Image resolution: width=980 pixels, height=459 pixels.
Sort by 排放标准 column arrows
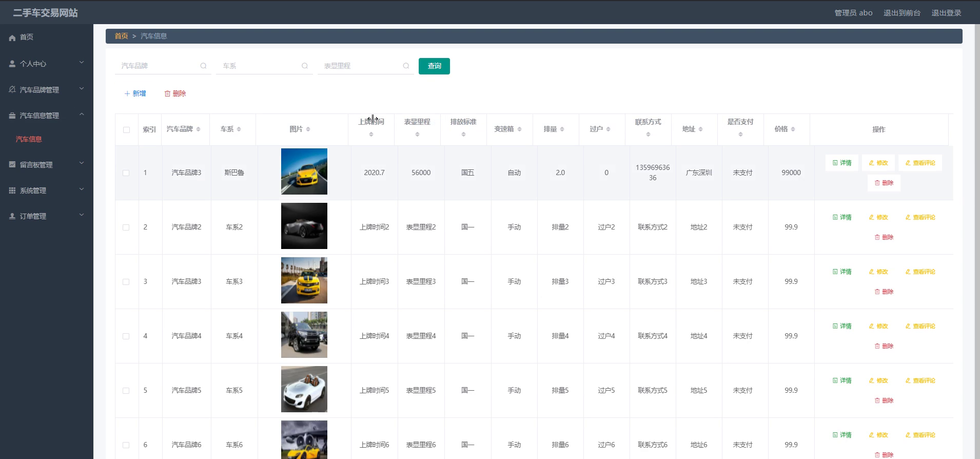click(x=463, y=135)
